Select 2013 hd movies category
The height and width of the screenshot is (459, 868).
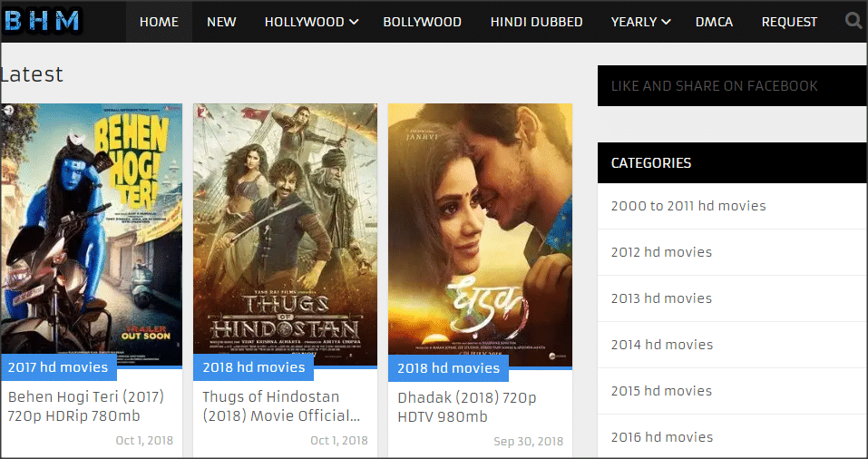click(661, 298)
